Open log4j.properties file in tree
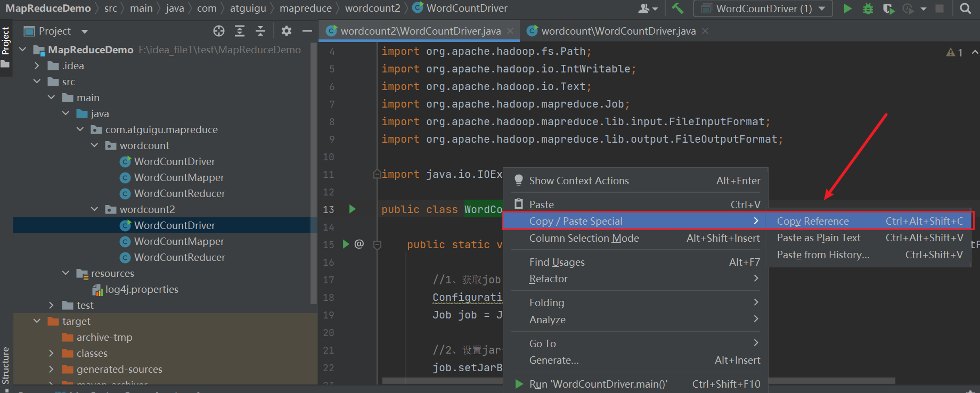This screenshot has width=980, height=393. click(x=142, y=289)
